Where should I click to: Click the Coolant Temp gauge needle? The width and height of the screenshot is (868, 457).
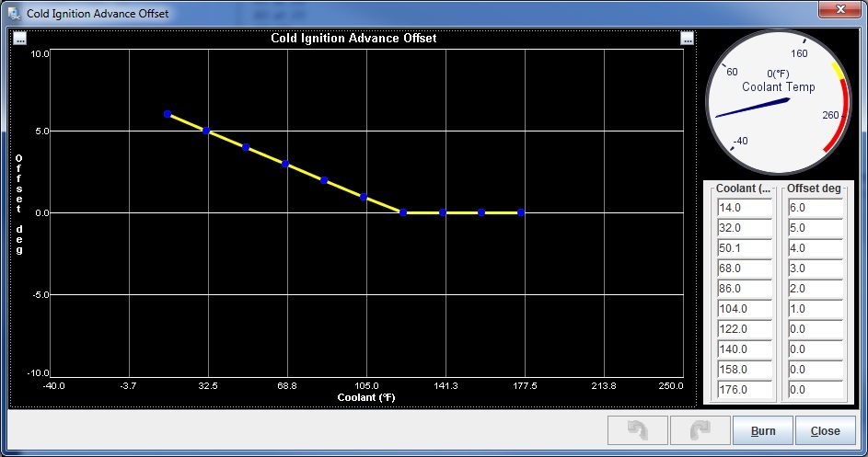click(x=753, y=108)
